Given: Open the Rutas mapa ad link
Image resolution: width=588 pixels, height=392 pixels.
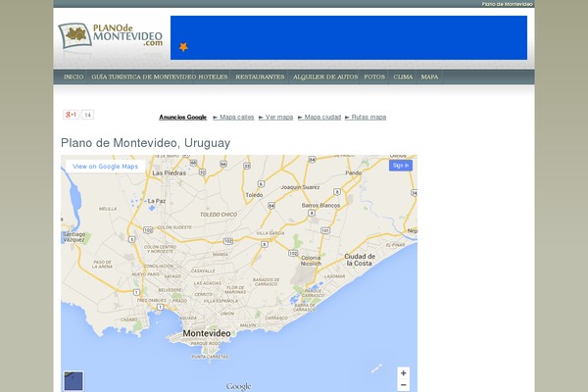Looking at the screenshot, I should tap(366, 117).
